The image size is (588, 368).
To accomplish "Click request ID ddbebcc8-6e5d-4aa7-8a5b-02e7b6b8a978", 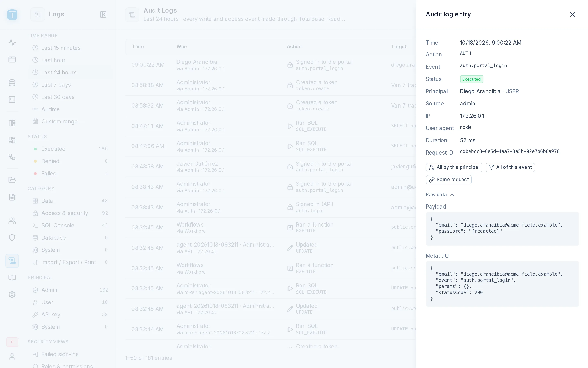I will point(510,151).
